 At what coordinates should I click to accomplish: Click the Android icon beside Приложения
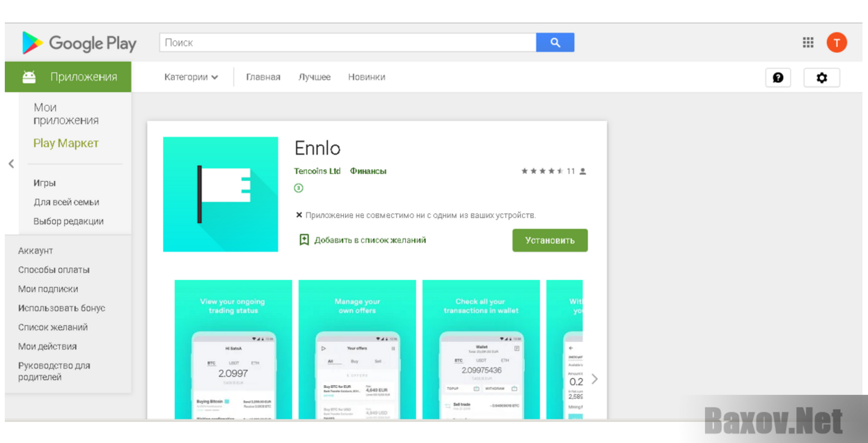(29, 77)
